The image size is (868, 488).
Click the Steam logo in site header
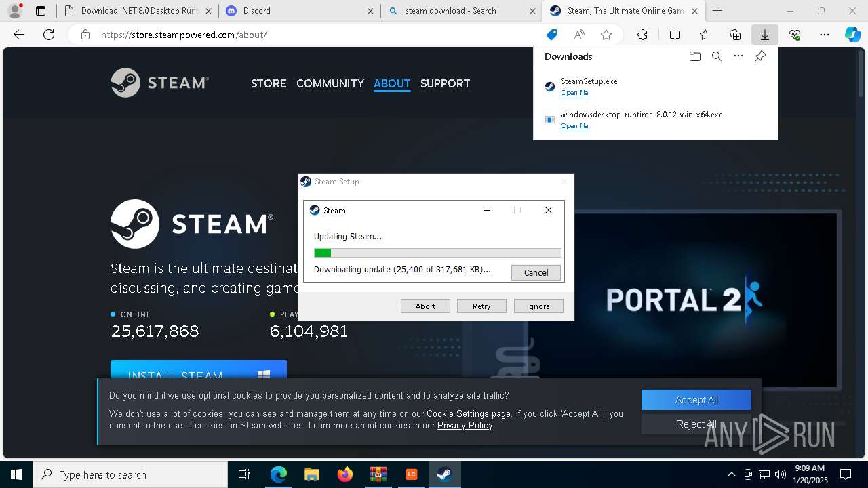tap(160, 83)
